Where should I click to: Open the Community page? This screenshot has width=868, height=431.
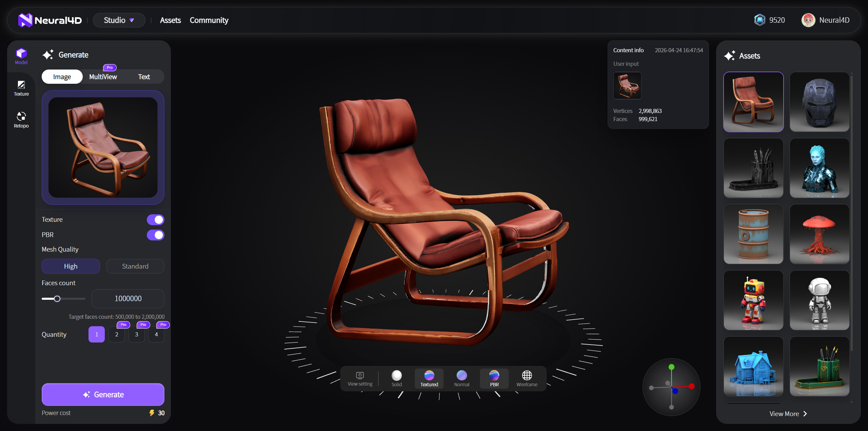(x=209, y=20)
